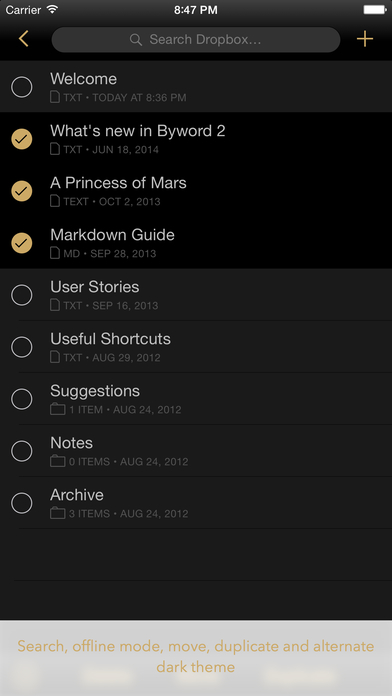This screenshot has height=696, width=392.
Task: Open the Archive folder with 3 items
Action: [x=196, y=503]
